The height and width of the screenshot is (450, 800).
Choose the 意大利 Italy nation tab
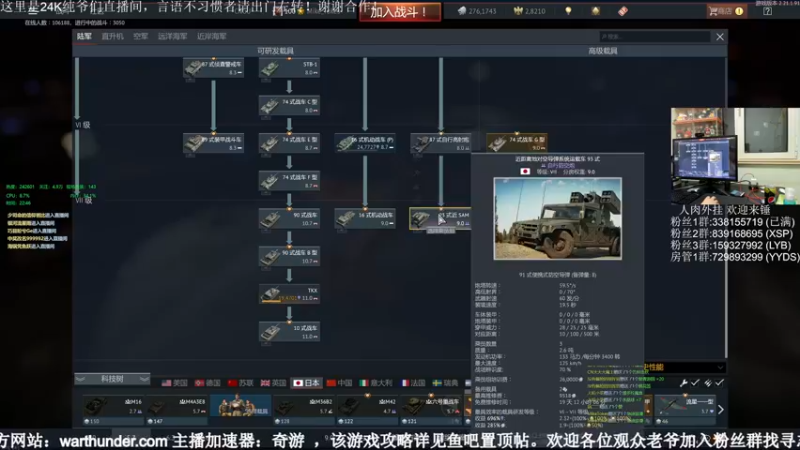(x=376, y=383)
